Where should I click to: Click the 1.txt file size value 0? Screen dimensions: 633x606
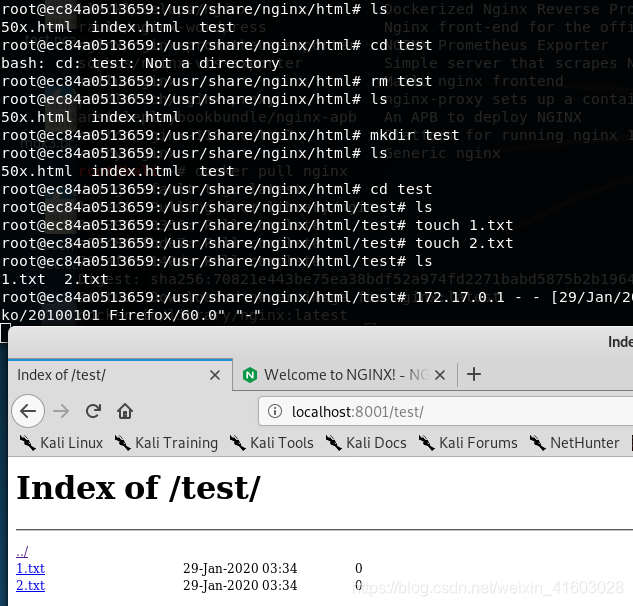[358, 568]
